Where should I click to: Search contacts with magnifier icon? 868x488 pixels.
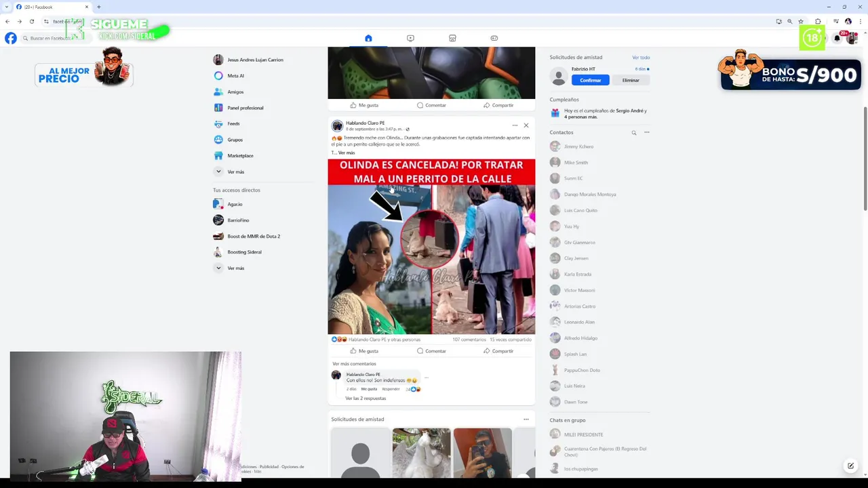pyautogui.click(x=634, y=133)
